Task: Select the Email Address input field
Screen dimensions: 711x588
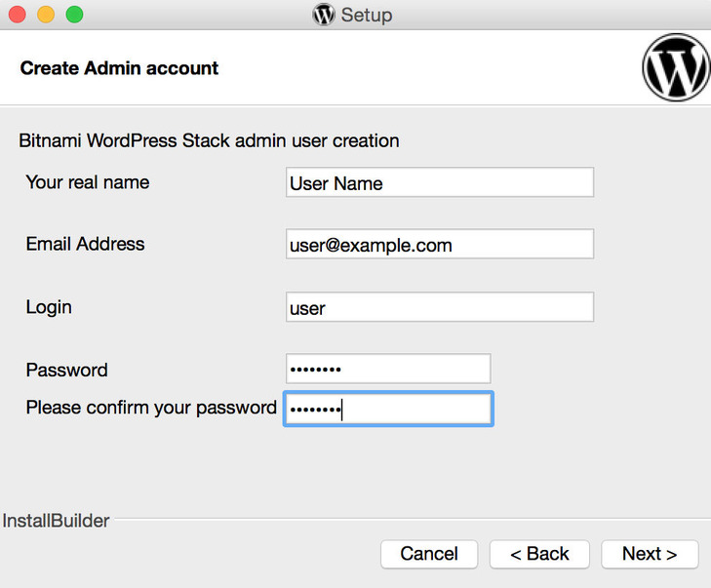Action: 440,244
